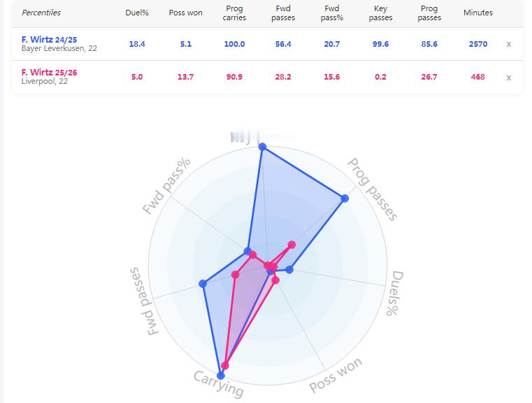Click blue data point on Prog passes axis

(x=345, y=199)
